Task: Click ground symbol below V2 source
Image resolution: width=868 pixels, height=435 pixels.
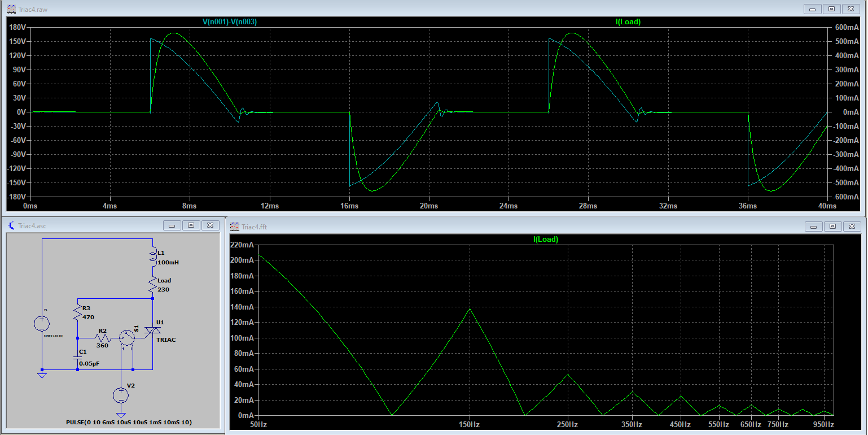Action: pos(121,416)
